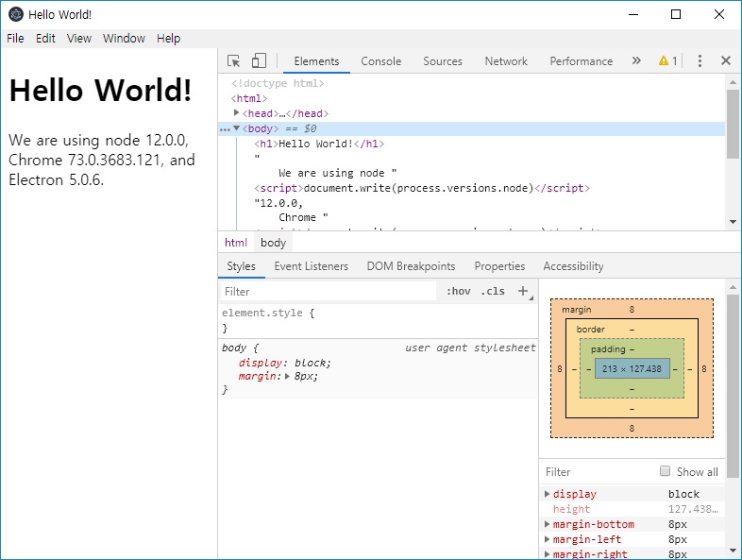The height and width of the screenshot is (560, 742).
Task: Open the DOM Breakpoints sub-tab
Action: click(411, 266)
